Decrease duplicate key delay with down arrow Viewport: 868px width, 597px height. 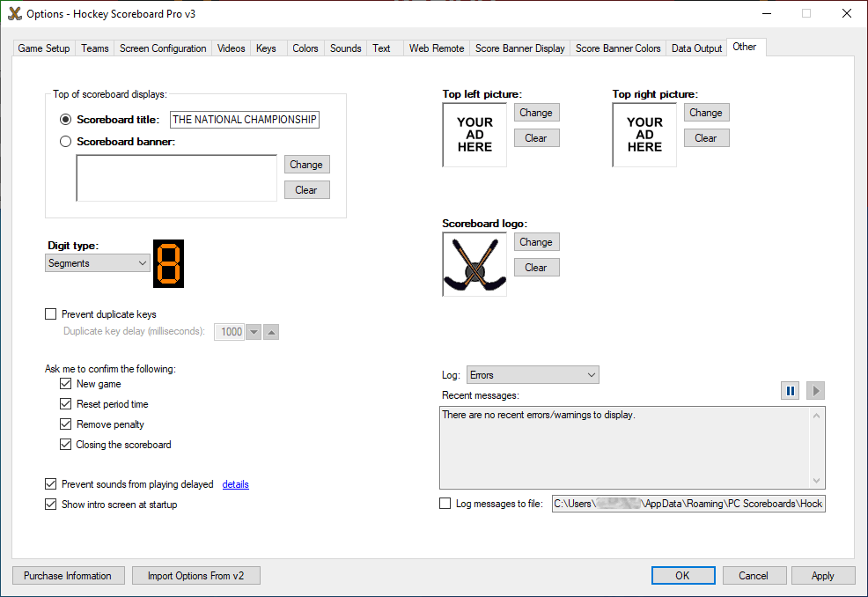click(254, 332)
